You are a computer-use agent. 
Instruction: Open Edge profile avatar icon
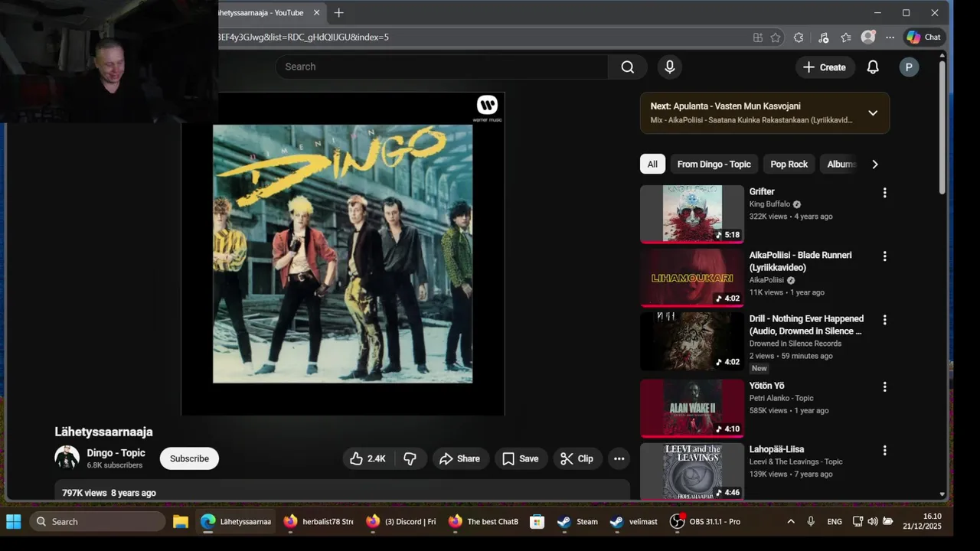868,37
